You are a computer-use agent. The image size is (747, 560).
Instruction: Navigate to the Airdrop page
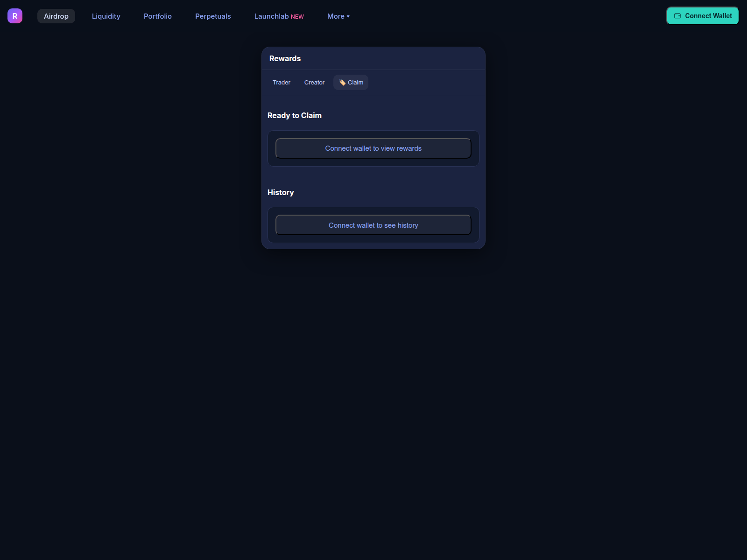point(56,16)
